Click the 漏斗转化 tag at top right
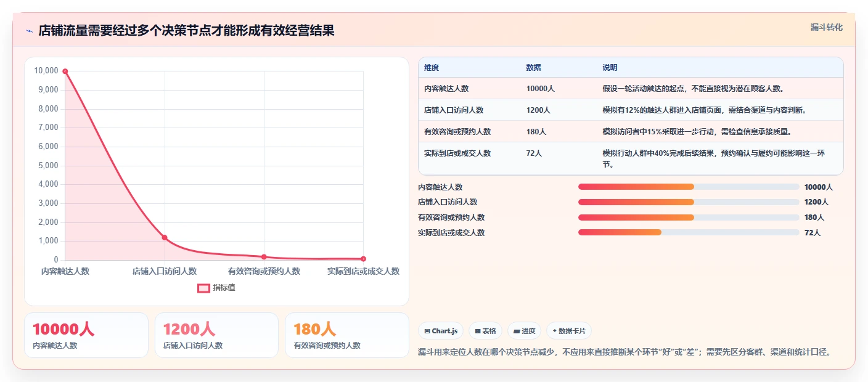This screenshot has height=382, width=868. [826, 27]
